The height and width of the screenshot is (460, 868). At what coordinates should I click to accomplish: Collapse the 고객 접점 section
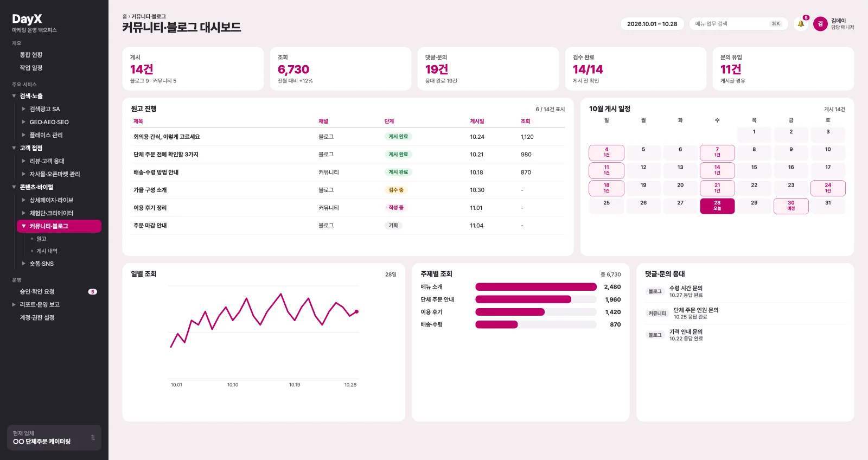[14, 148]
